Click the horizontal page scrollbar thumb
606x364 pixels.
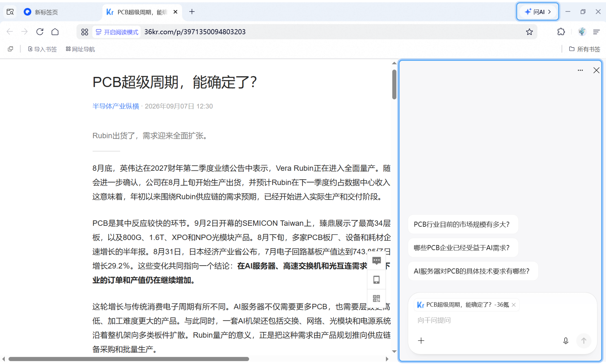[129, 359]
